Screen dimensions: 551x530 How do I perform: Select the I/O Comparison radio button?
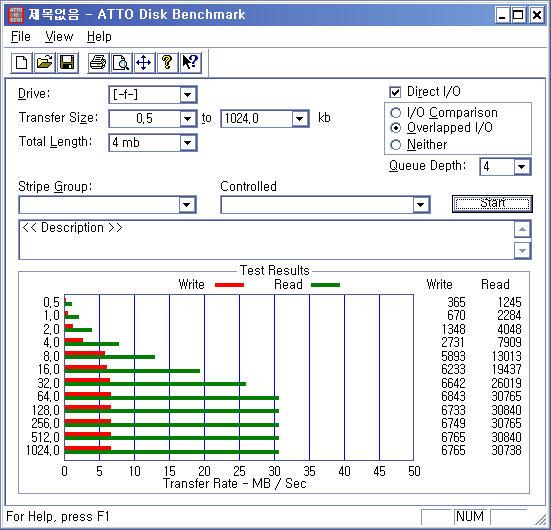pyautogui.click(x=395, y=113)
